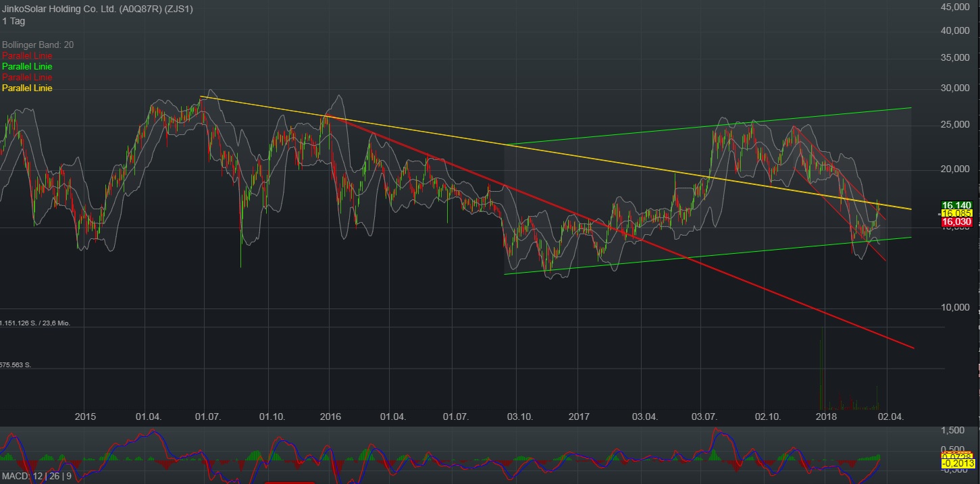This screenshot has height=484, width=980.
Task: Click the 2015 date axis label
Action: coord(85,417)
